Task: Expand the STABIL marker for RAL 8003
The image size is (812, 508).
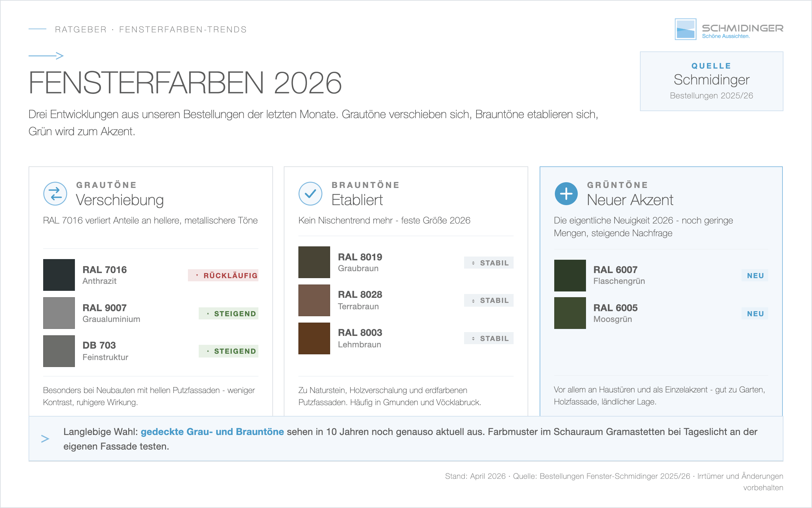Action: click(489, 338)
